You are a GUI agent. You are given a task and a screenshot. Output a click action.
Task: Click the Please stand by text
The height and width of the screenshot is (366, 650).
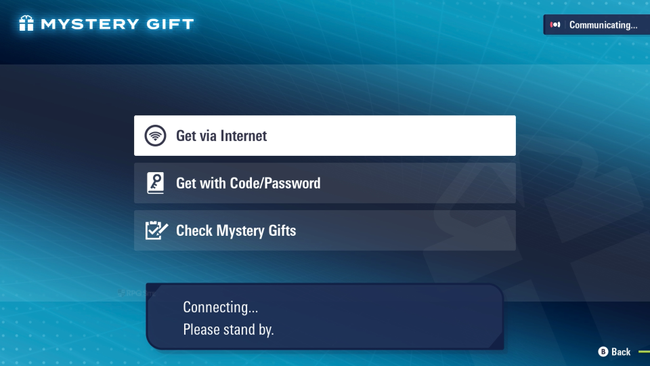(228, 330)
